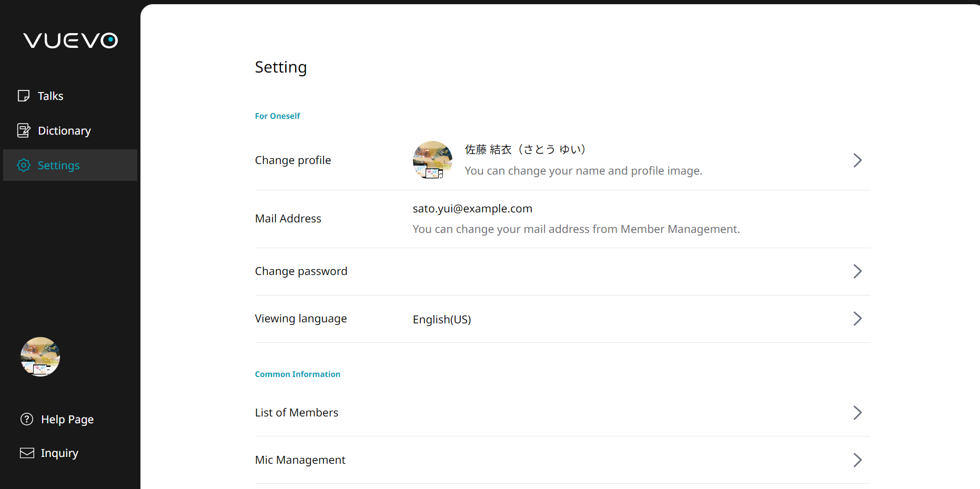Open Change password via its arrow

(x=857, y=271)
